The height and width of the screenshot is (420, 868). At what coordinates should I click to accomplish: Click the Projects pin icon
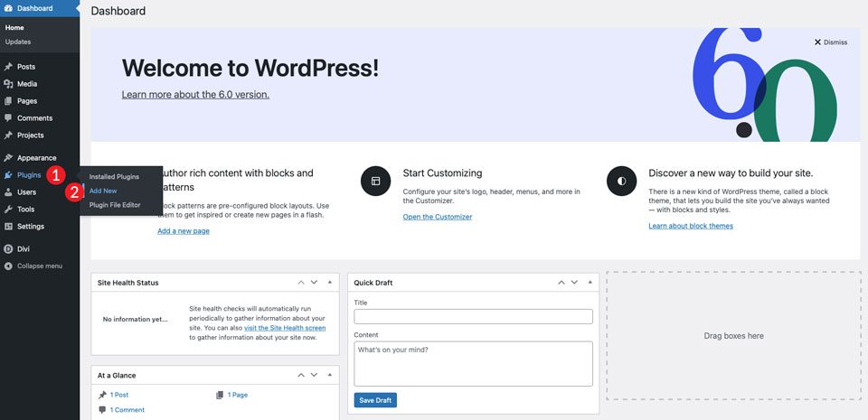pos(8,135)
